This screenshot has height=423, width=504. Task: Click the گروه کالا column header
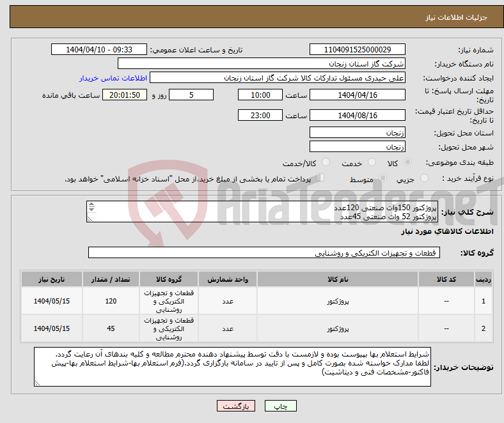169,279
